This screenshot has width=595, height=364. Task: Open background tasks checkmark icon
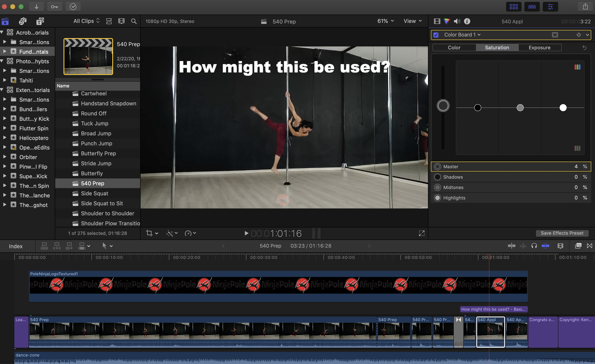73,6
